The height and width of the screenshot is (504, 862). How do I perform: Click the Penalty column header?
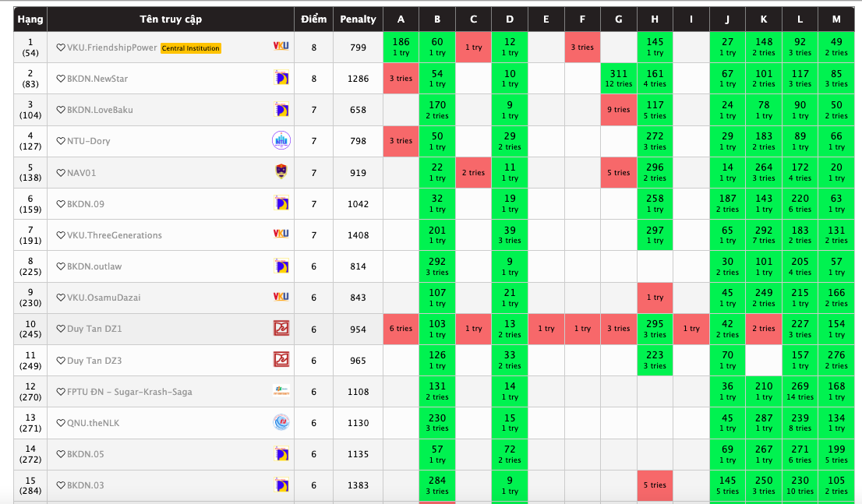pyautogui.click(x=358, y=19)
